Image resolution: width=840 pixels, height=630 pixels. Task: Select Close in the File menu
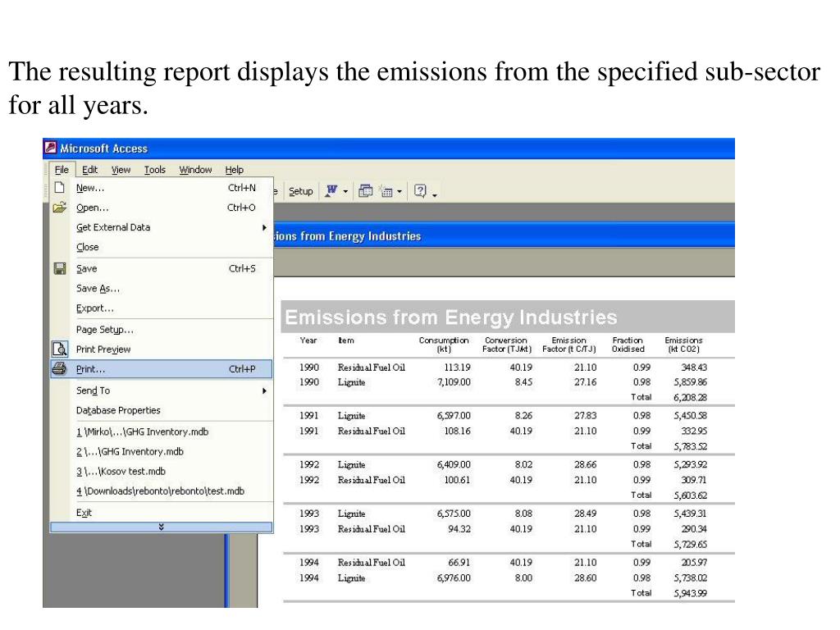pyautogui.click(x=162, y=247)
